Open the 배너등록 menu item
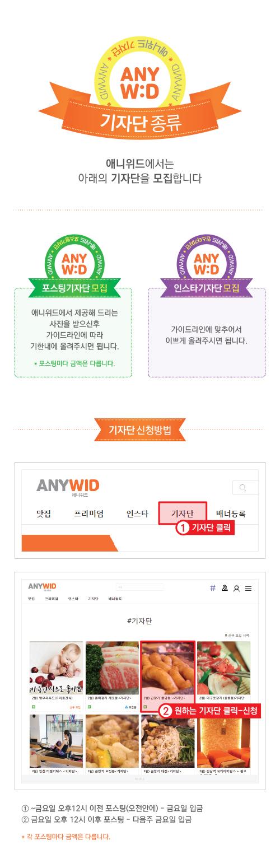280x868 pixels. coord(231,514)
